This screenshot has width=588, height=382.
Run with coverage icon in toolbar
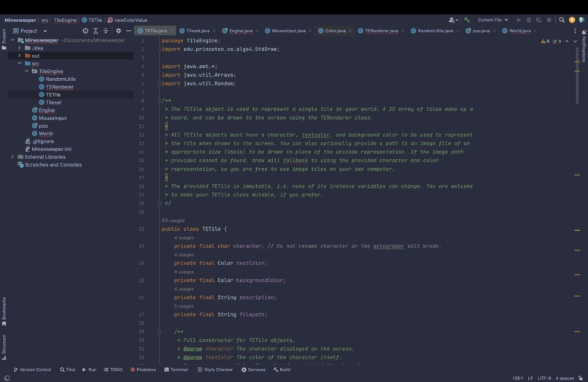[x=539, y=20]
